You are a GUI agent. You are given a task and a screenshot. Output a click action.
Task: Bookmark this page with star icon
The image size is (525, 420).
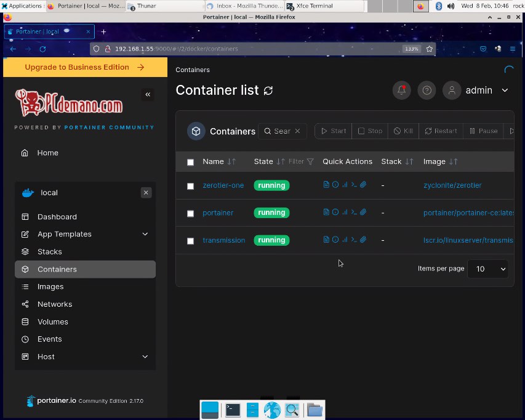pyautogui.click(x=429, y=49)
